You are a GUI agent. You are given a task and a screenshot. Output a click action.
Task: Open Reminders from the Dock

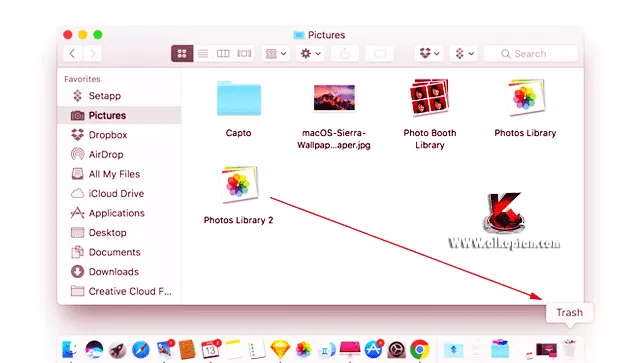click(x=257, y=350)
